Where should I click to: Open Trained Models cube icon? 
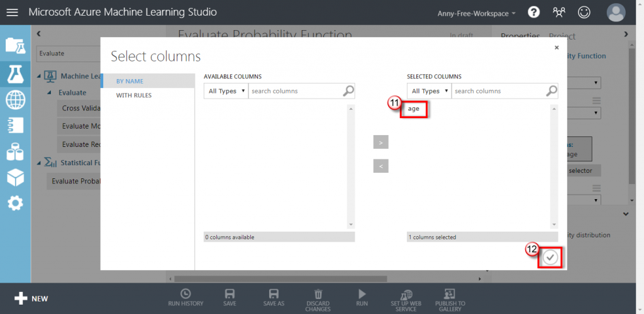point(15,177)
